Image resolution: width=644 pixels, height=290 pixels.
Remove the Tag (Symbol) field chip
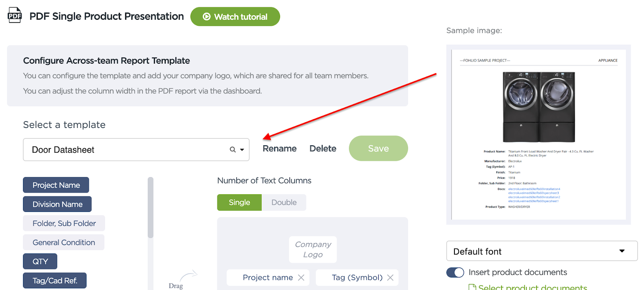click(390, 278)
